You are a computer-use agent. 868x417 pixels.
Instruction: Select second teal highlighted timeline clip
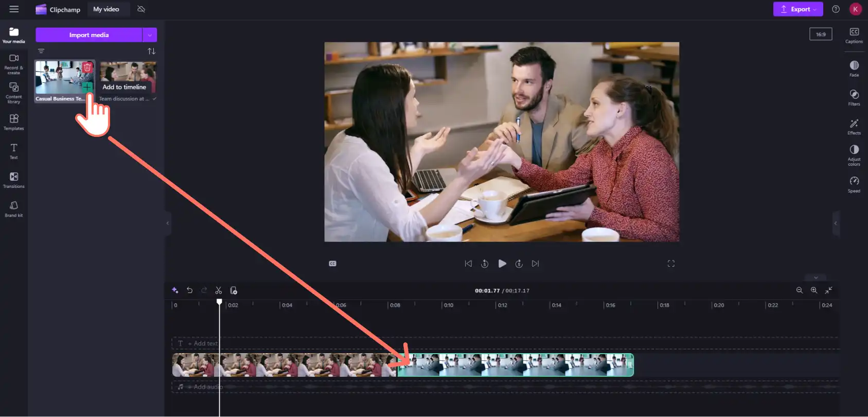click(516, 365)
